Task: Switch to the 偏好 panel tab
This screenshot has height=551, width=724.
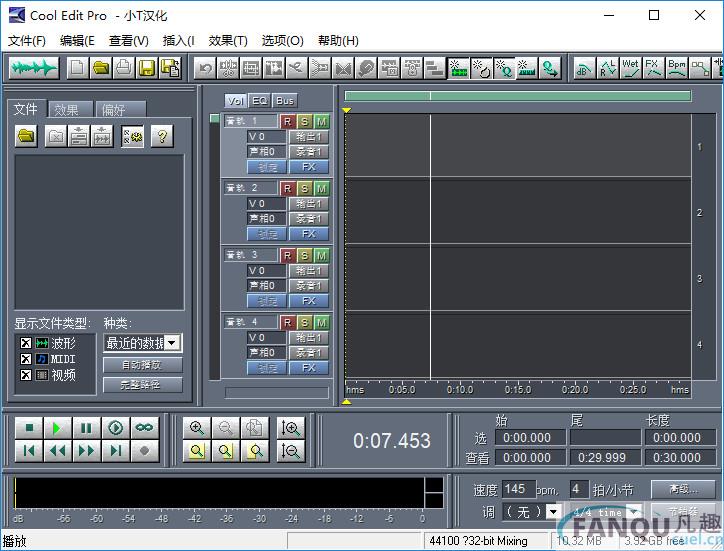Action: coord(121,109)
